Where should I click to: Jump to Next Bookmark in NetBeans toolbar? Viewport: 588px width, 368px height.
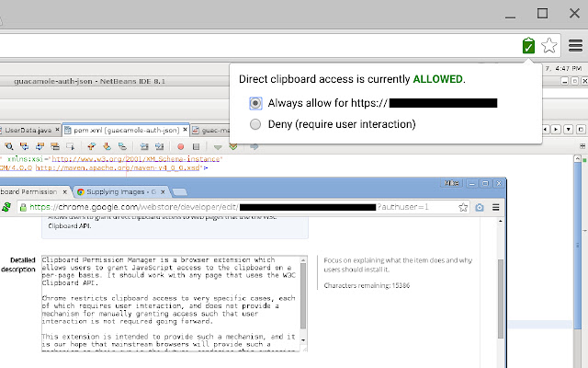[107, 146]
